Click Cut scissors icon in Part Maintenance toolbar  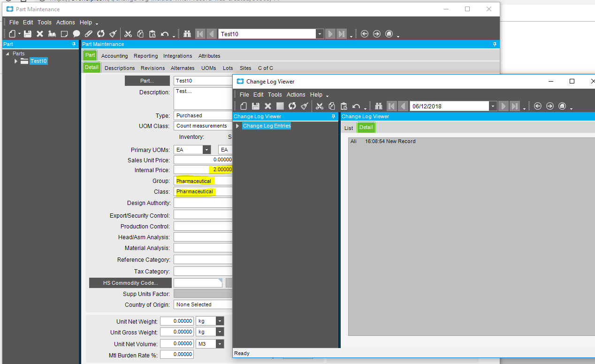point(128,34)
